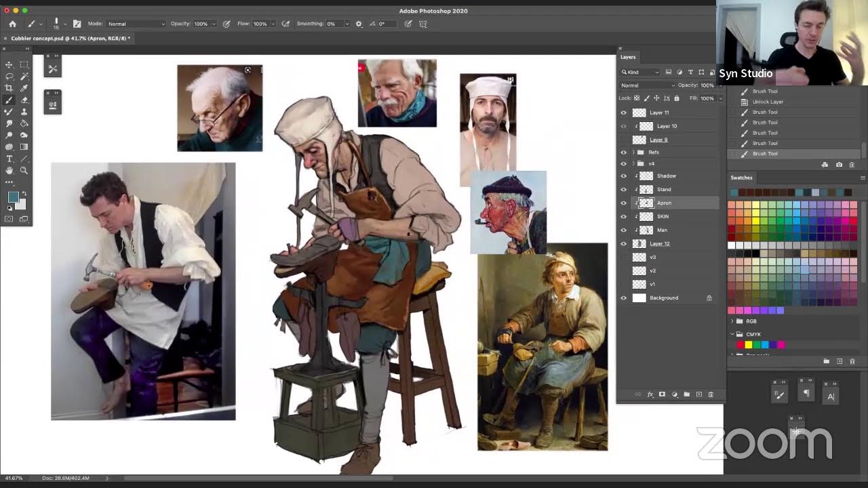Viewport: 868px width, 488px height.
Task: Select the Swatches panel tab
Action: tap(741, 178)
